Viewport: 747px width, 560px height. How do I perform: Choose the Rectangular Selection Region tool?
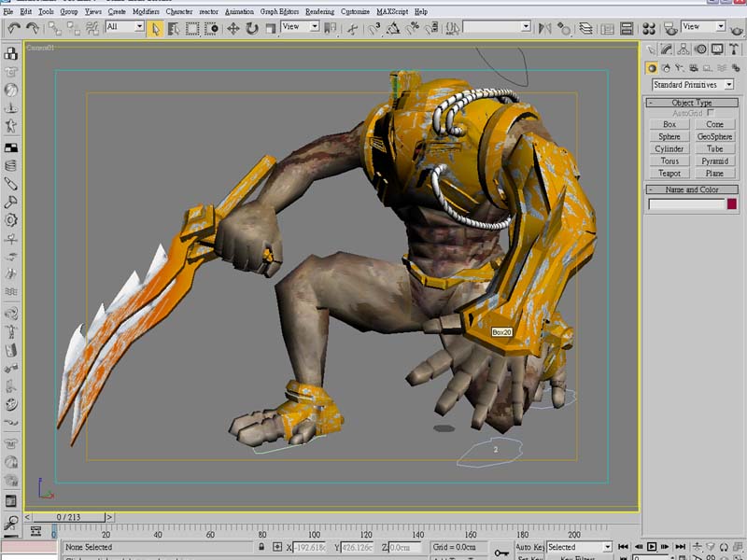[192, 29]
